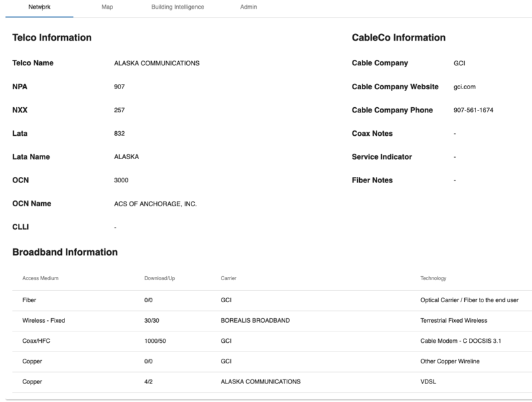Screen dimensions: 532x402
Task: Click the Coax/HFC access medium row
Action: point(37,341)
